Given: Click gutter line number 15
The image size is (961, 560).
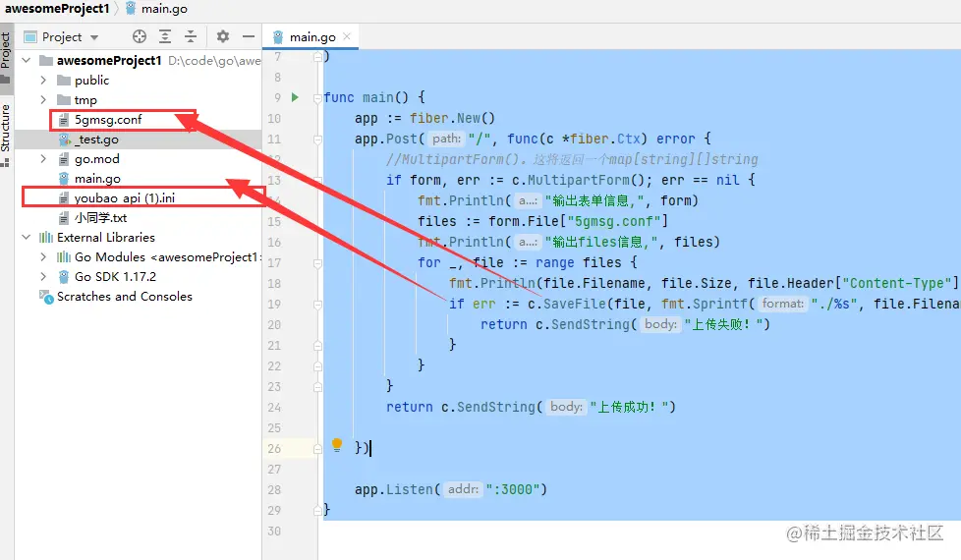Looking at the screenshot, I should pyautogui.click(x=274, y=222).
